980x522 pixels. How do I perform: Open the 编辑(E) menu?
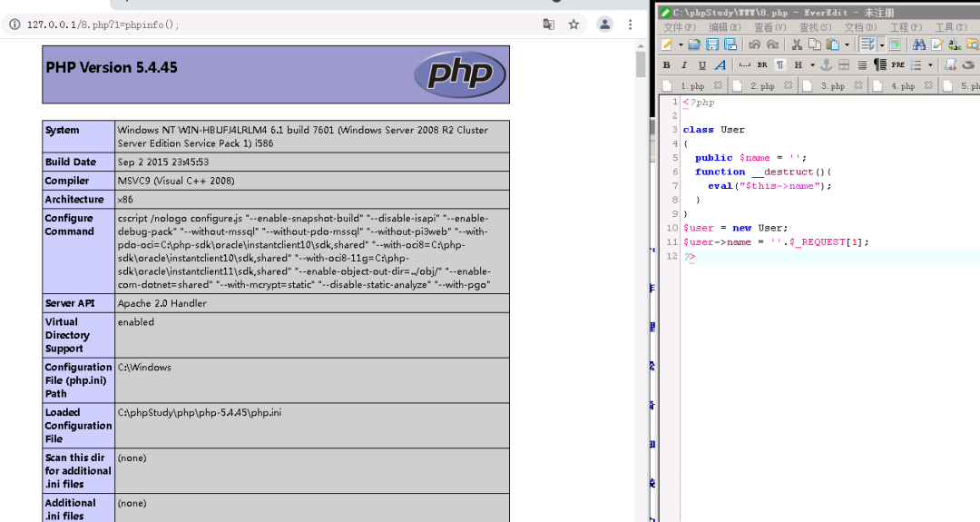[725, 27]
